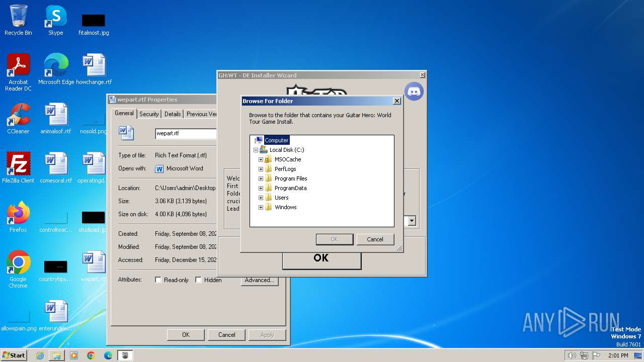Screen dimensions: 644x362
Task: Click OK in wepart.rtf Properties
Action: pyautogui.click(x=186, y=335)
